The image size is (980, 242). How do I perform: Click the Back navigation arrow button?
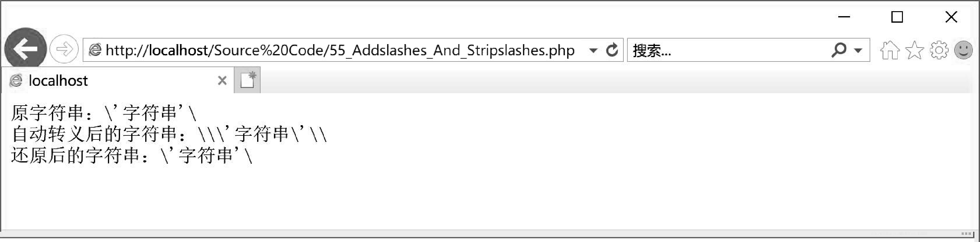25,49
